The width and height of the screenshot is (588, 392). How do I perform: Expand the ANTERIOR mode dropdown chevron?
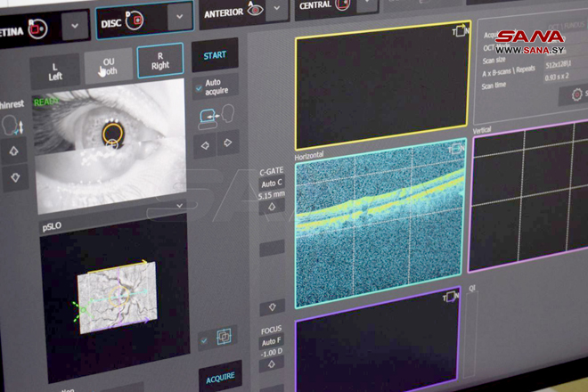tap(277, 8)
